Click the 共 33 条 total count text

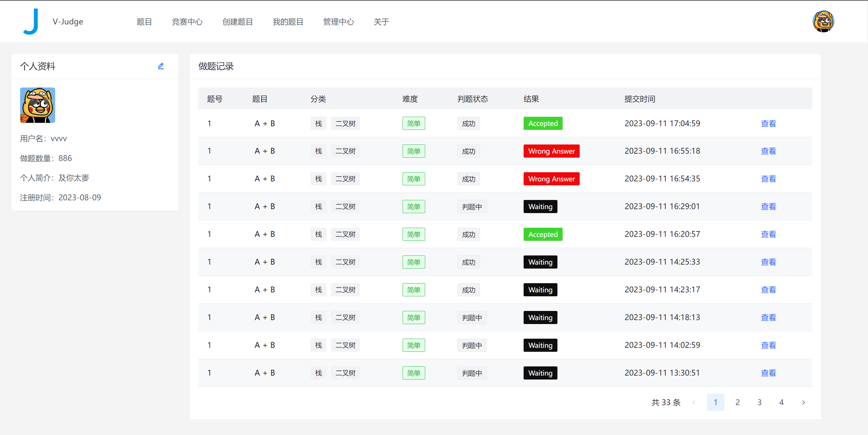[x=666, y=402]
